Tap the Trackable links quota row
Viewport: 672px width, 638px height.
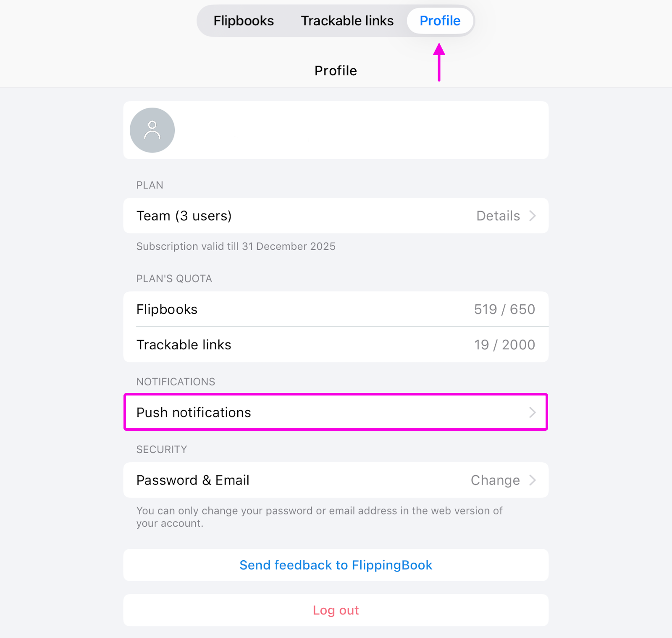coord(294,345)
